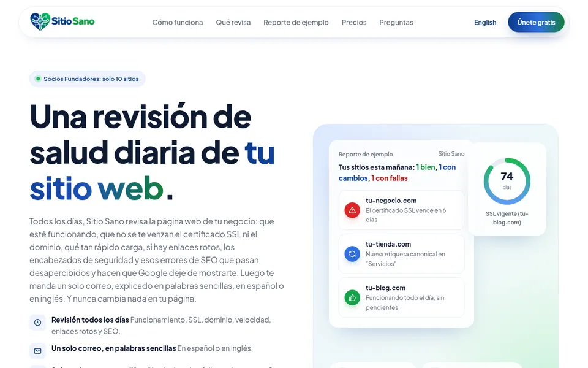The width and height of the screenshot is (588, 368).
Task: Switch language to English
Action: pos(485,23)
